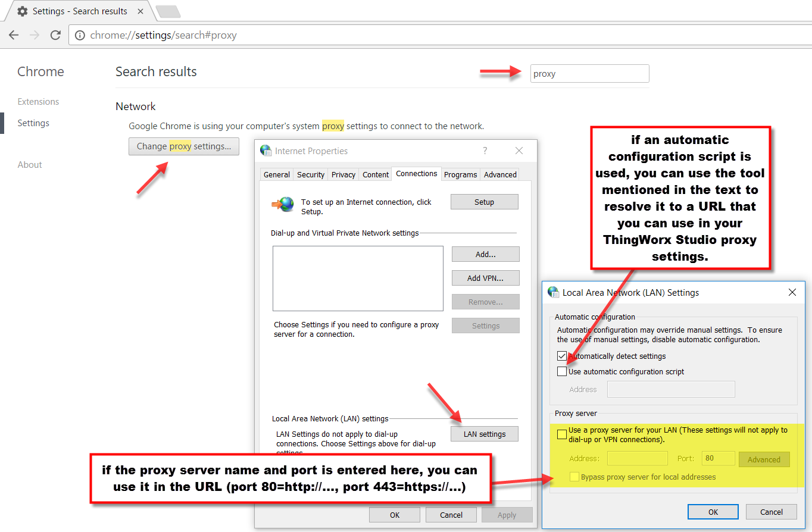Click the Search results heading

pos(156,71)
